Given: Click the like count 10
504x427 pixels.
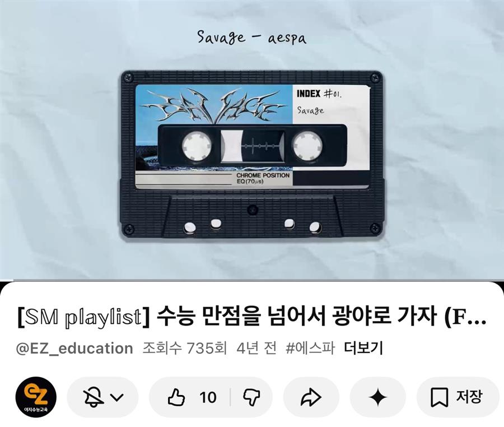Looking at the screenshot, I should 208,397.
